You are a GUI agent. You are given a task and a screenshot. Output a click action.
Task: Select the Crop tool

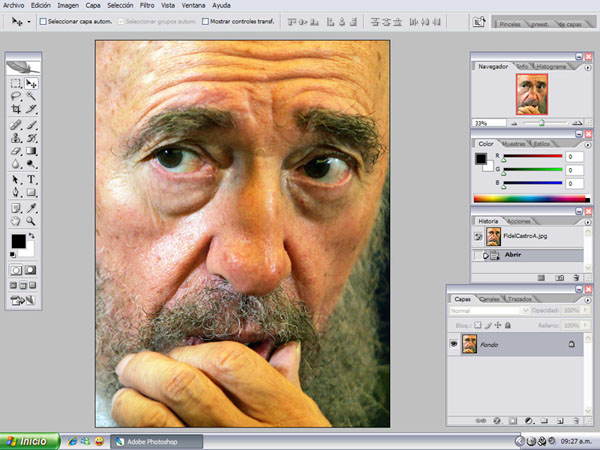tap(16, 110)
